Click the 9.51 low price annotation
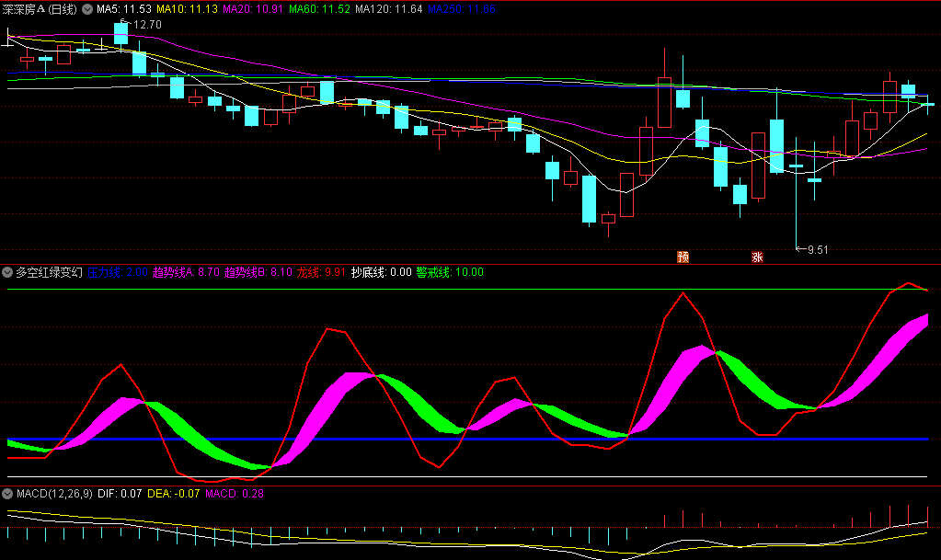 [x=818, y=250]
